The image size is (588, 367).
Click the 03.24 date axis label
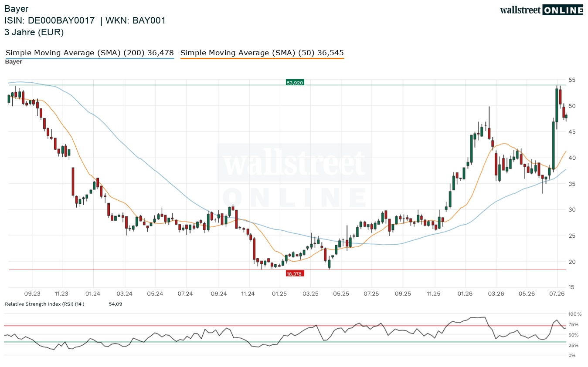124,294
